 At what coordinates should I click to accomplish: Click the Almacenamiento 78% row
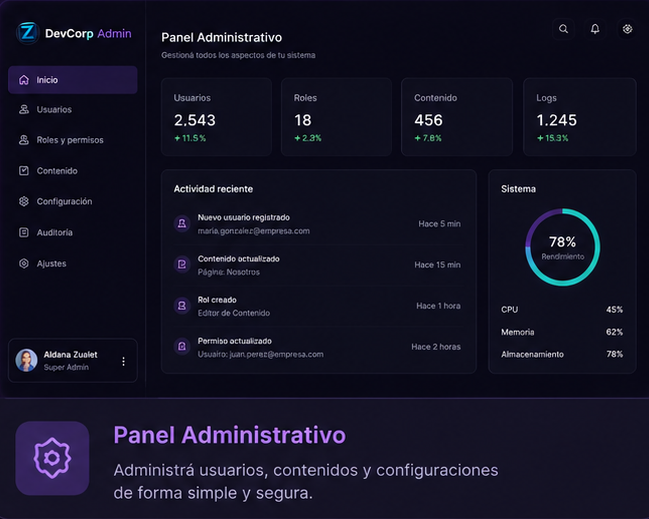pyautogui.click(x=562, y=354)
